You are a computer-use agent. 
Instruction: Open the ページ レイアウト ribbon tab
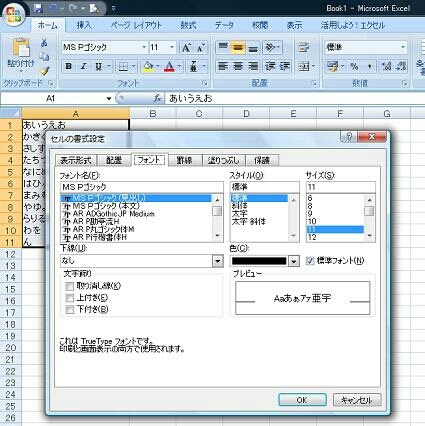point(136,25)
